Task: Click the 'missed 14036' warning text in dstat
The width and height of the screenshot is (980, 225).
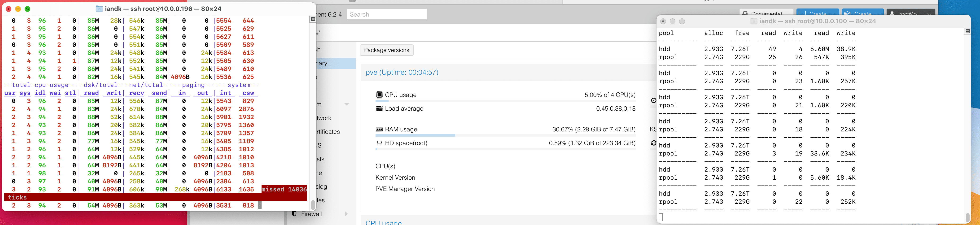Action: click(284, 189)
